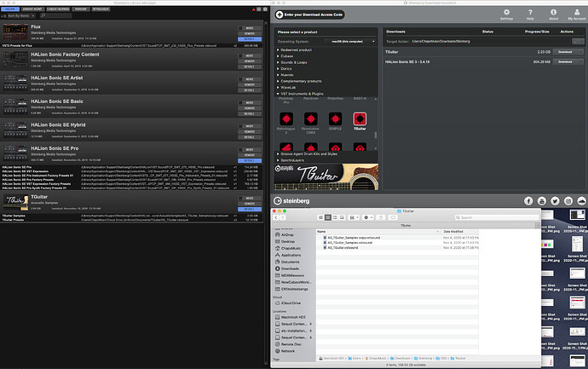Open the Operating System dropdown
Viewport: 588px width, 369px height.
(350, 42)
